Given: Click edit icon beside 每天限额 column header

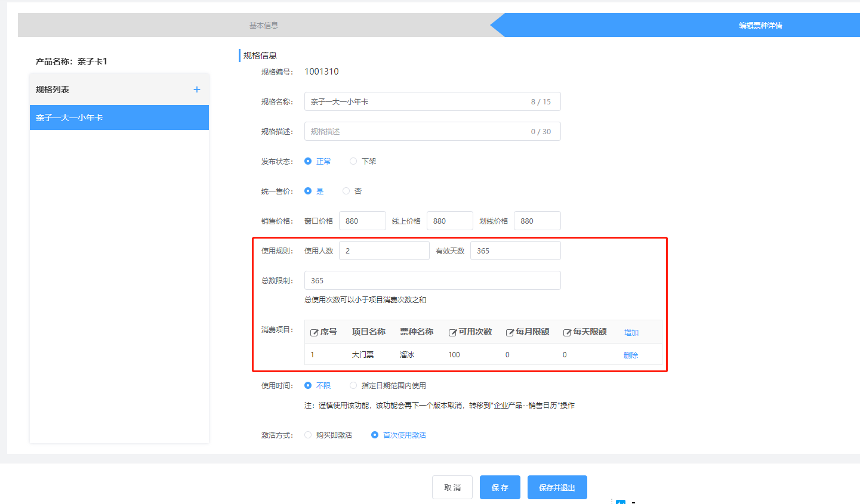Looking at the screenshot, I should pos(567,332).
